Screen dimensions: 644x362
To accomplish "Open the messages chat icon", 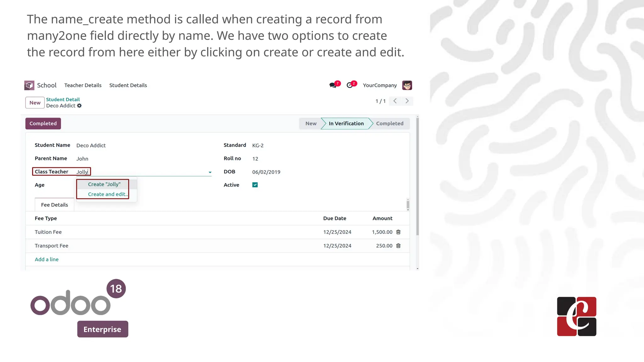I will [x=333, y=85].
